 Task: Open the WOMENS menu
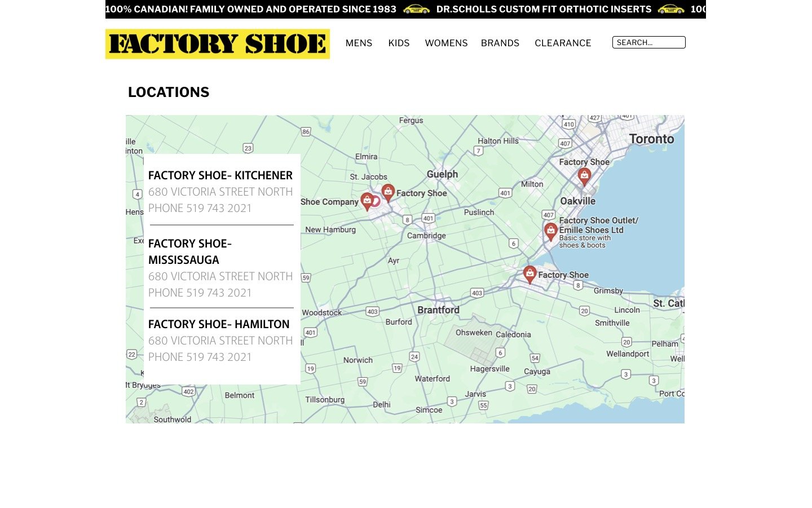446,43
